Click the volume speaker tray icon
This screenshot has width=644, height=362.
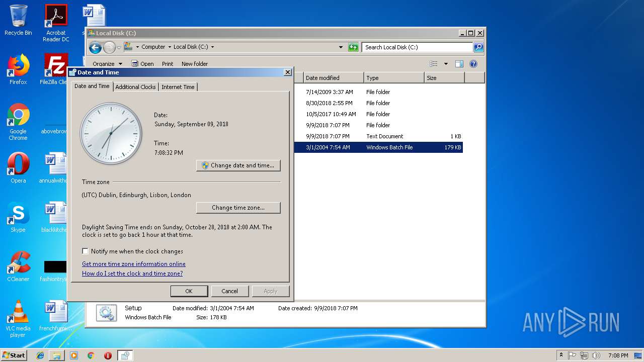coord(596,355)
